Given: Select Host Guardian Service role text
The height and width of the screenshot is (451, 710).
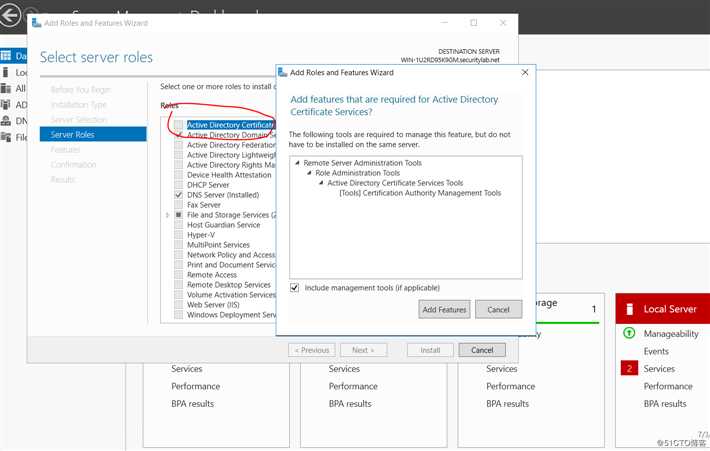Looking at the screenshot, I should pyautogui.click(x=224, y=225).
